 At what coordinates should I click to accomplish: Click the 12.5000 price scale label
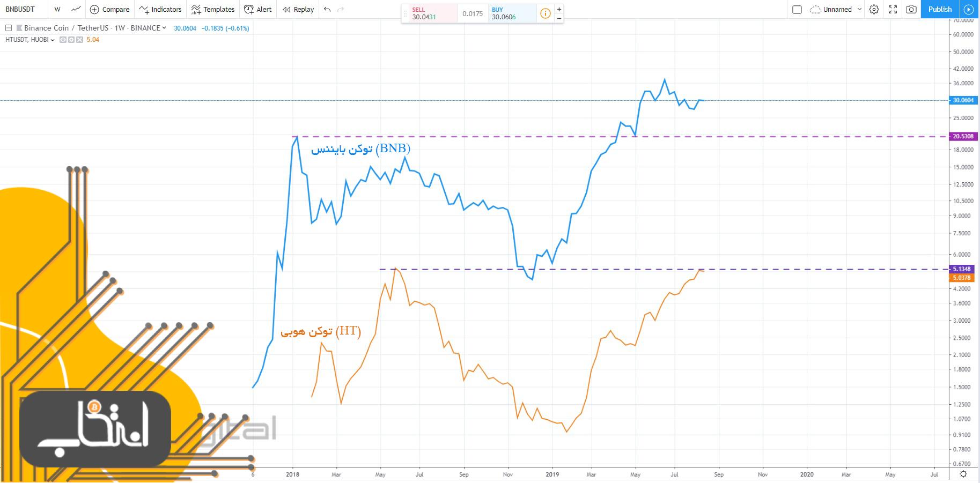pos(963,184)
